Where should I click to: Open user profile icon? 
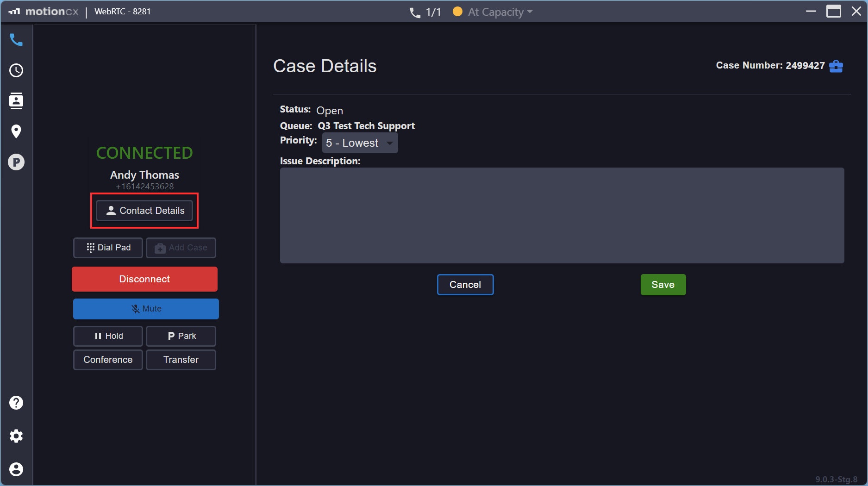(16, 469)
